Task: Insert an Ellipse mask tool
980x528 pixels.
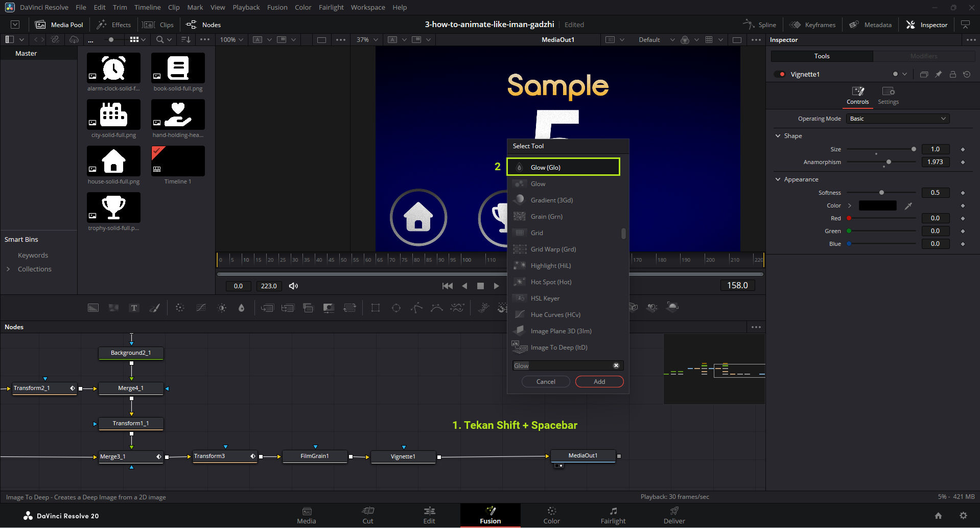Action: 396,308
